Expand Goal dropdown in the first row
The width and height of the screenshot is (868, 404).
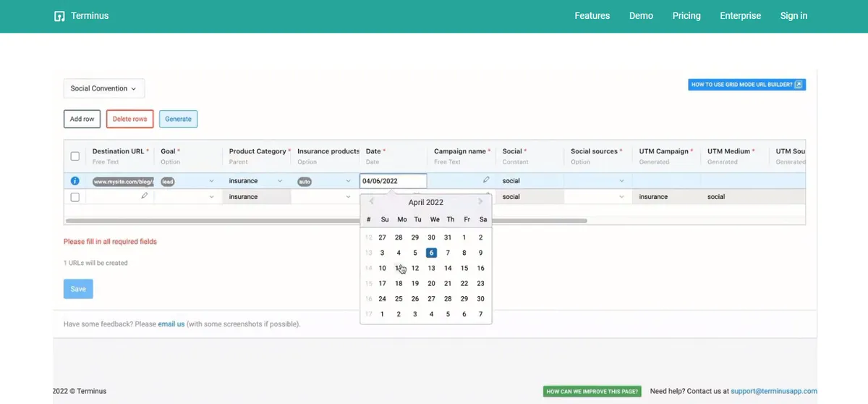click(212, 181)
